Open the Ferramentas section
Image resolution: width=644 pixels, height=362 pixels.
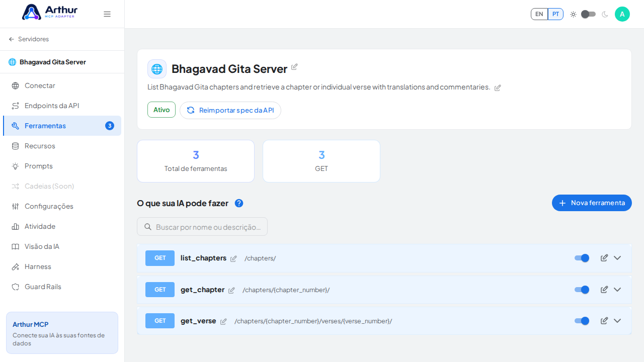click(x=62, y=126)
